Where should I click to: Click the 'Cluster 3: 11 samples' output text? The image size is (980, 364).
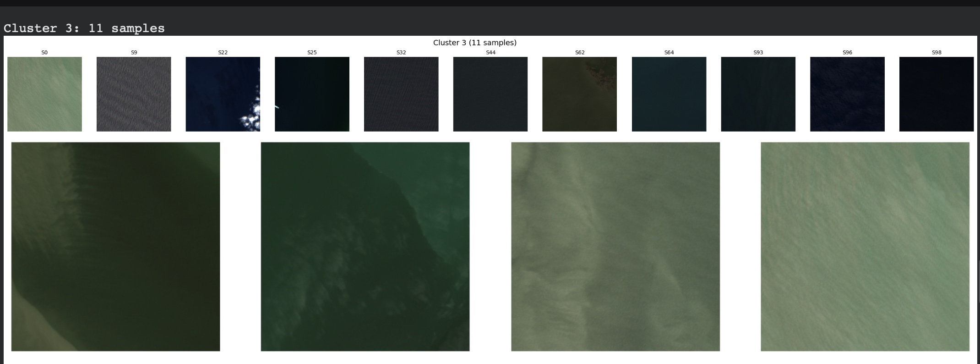click(x=84, y=28)
